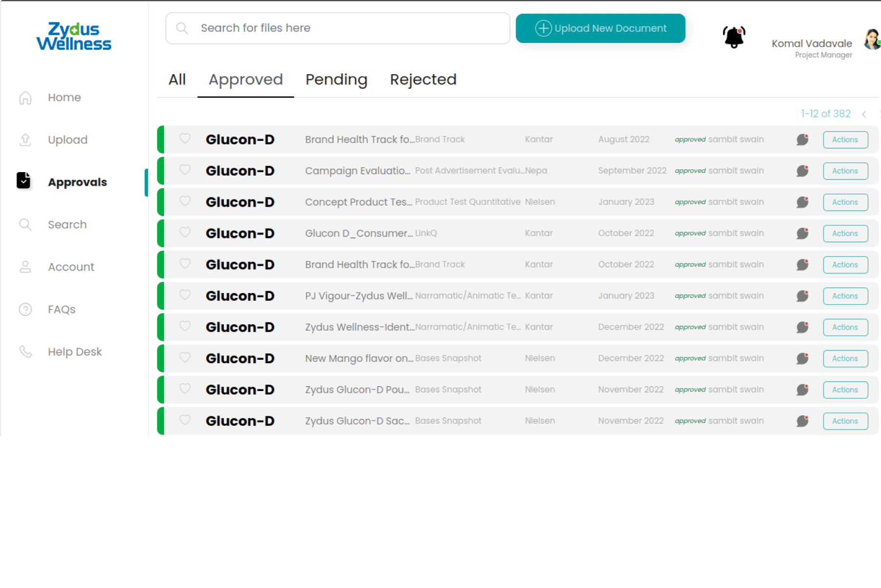The width and height of the screenshot is (881, 588).
Task: Open Actions for Concept Product Test row
Action: 845,202
